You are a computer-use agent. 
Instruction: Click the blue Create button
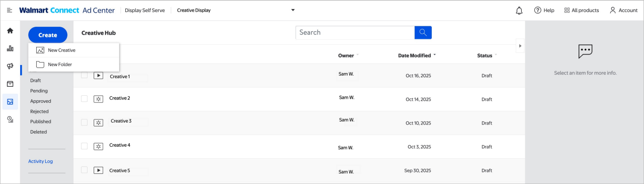[48, 35]
